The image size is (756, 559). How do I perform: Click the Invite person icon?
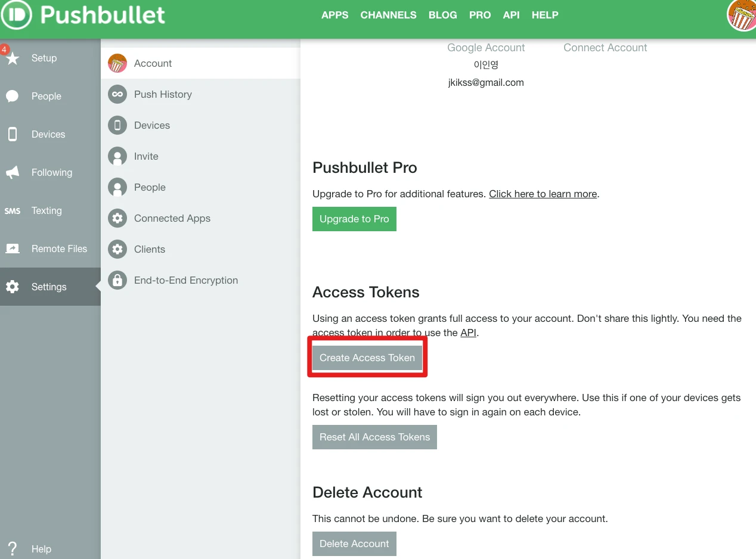click(x=117, y=156)
